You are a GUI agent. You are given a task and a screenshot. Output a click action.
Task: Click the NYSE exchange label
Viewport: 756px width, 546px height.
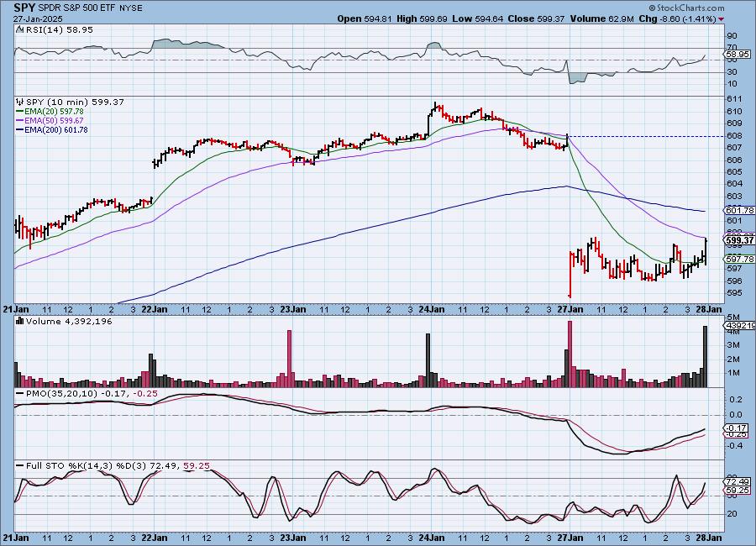pos(130,8)
